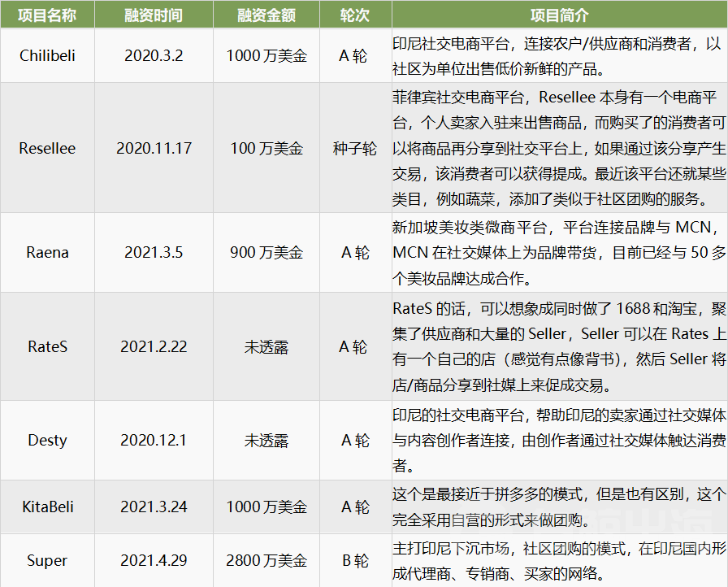This screenshot has height=587, width=728.
Task: Click the description starting RateS 的话
Action: click(560, 346)
